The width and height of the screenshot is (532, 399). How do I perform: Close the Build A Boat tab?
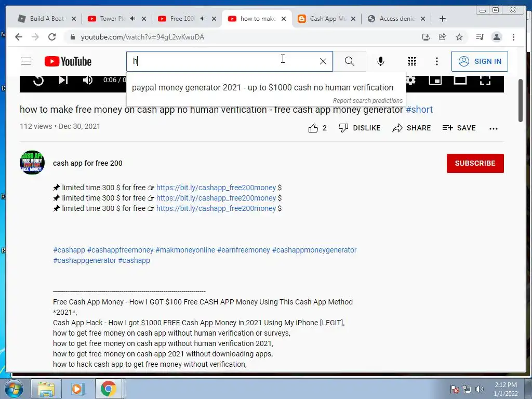(x=74, y=19)
